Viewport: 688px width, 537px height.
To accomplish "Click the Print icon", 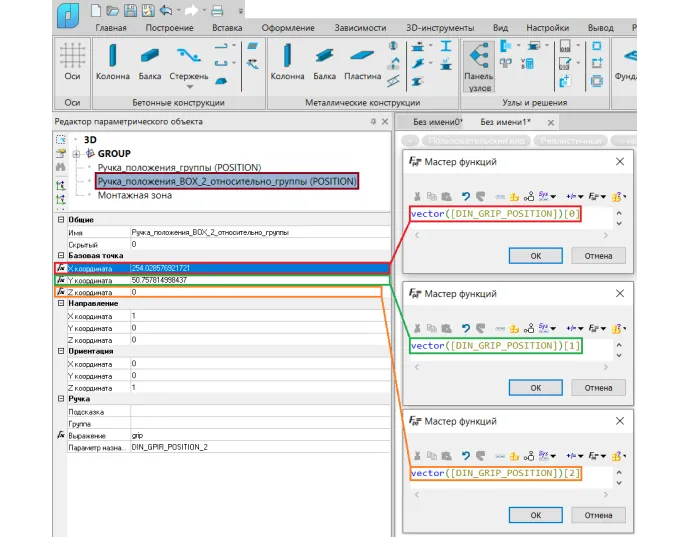I will [217, 10].
